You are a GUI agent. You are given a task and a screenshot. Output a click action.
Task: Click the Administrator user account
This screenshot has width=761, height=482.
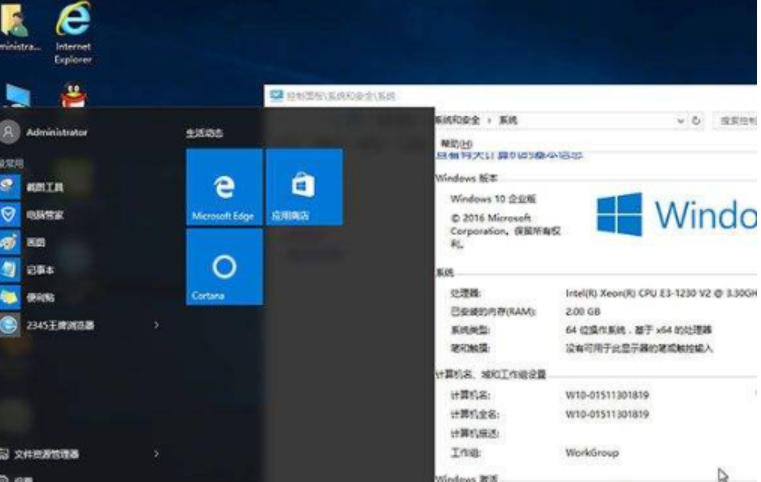(x=56, y=132)
